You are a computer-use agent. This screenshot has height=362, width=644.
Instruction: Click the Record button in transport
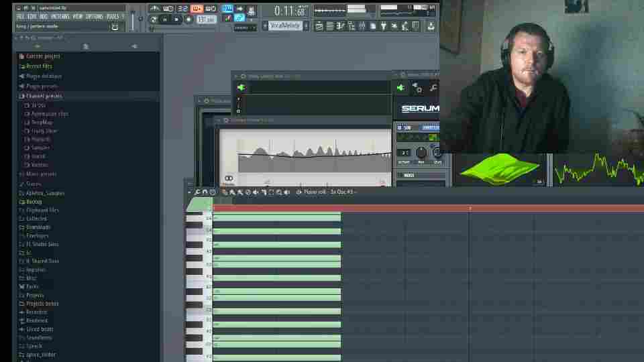(188, 19)
